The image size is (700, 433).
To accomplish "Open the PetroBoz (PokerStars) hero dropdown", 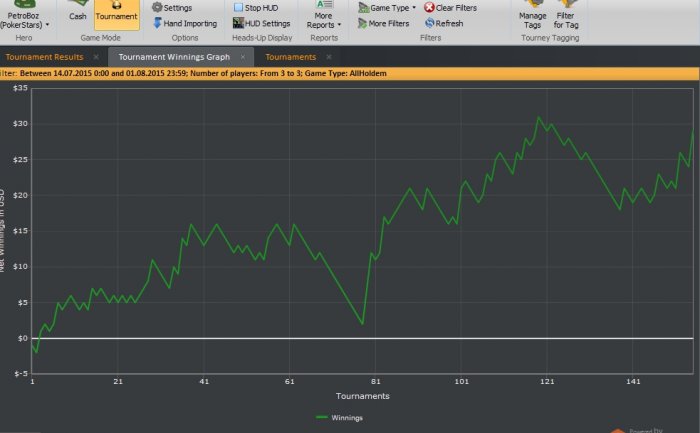I will 24,16.
